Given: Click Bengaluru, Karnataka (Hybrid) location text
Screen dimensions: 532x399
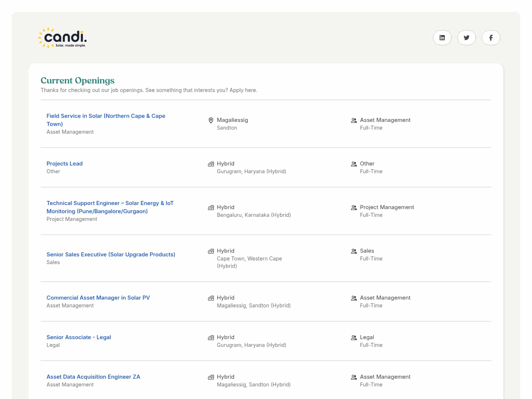Looking at the screenshot, I should tap(254, 215).
